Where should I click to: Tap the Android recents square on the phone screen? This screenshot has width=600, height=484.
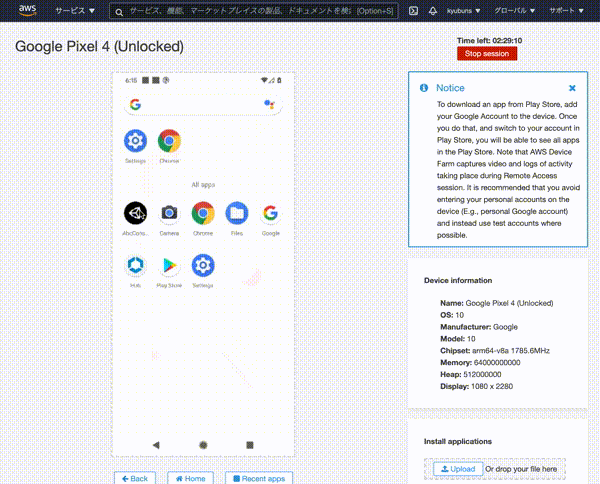pyautogui.click(x=250, y=445)
